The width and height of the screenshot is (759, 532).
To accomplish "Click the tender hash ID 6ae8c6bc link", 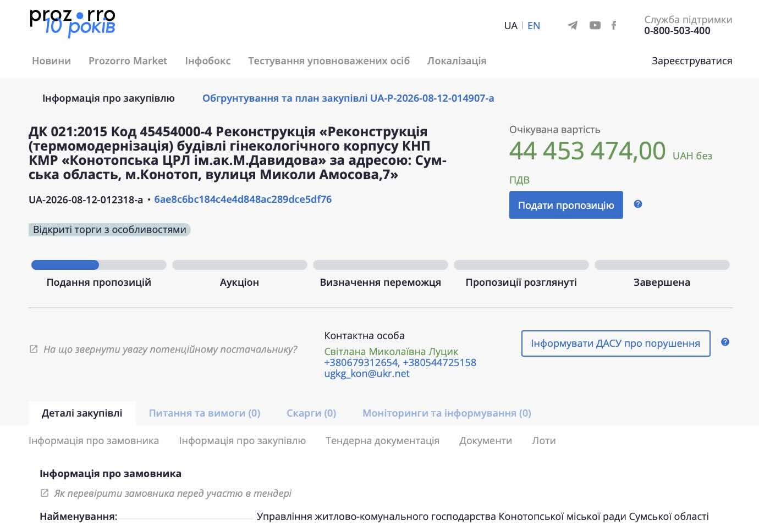I will point(243,199).
